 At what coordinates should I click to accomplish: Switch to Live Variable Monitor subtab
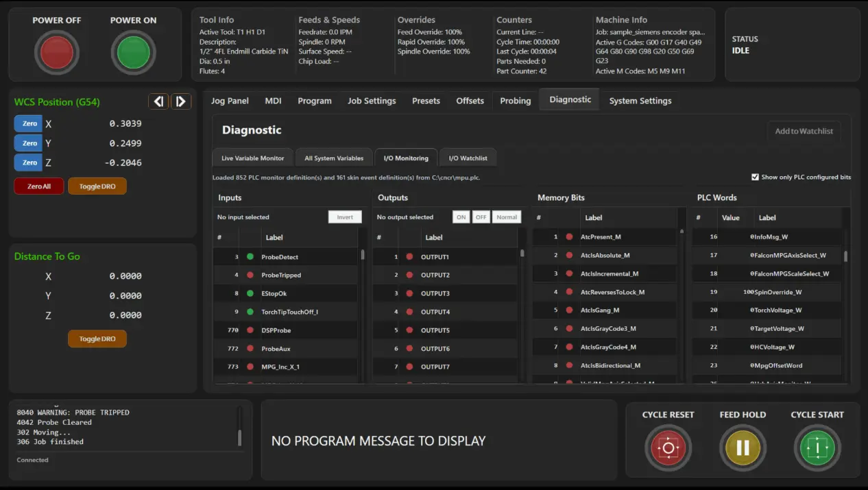(x=252, y=158)
